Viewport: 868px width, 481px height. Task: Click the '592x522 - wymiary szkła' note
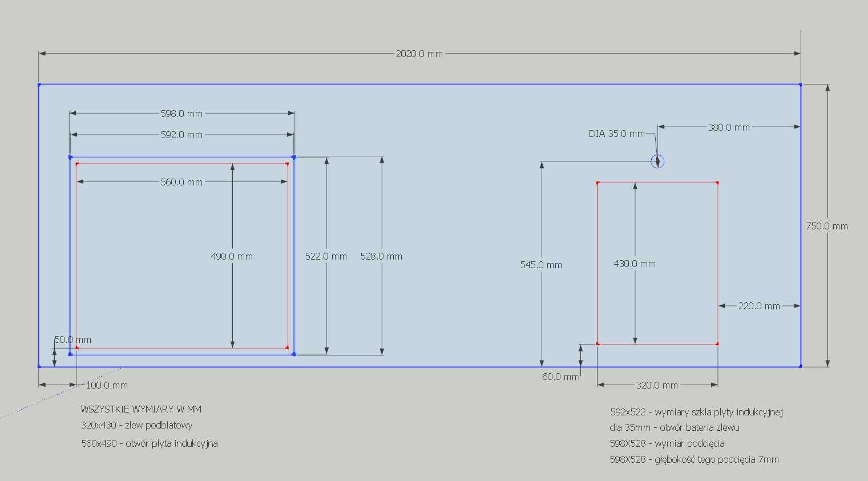tap(696, 411)
